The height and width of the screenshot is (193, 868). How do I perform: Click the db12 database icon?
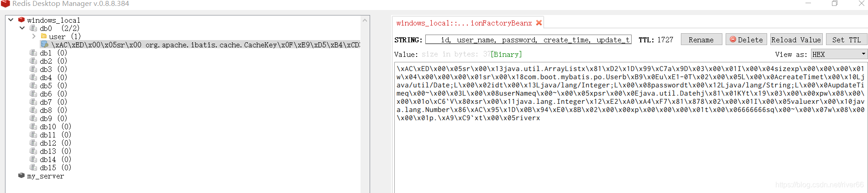(33, 143)
